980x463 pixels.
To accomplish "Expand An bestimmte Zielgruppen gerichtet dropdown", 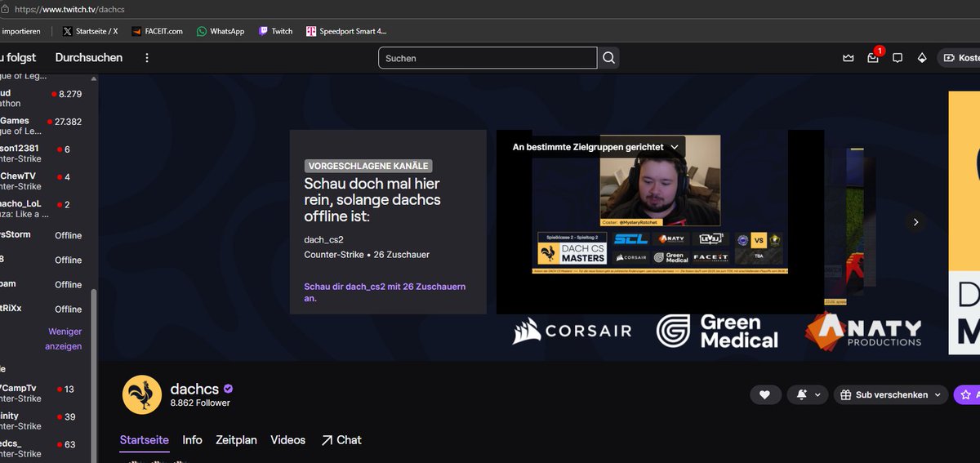I will (x=596, y=147).
